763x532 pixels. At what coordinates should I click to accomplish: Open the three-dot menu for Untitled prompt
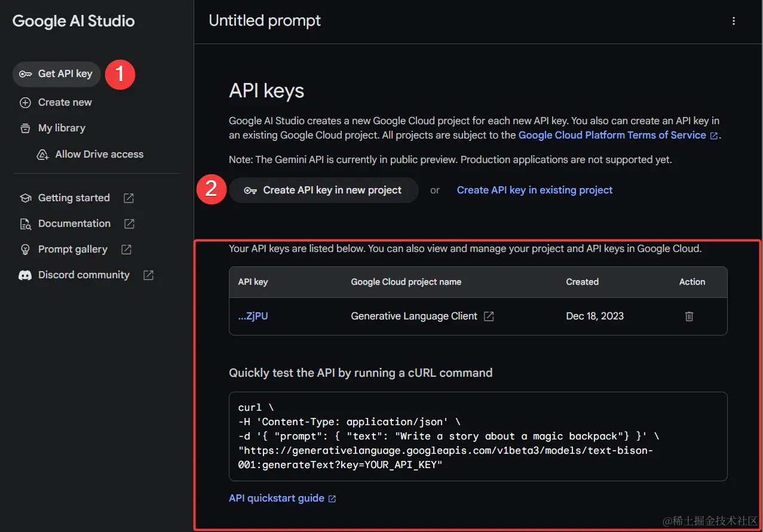point(733,21)
